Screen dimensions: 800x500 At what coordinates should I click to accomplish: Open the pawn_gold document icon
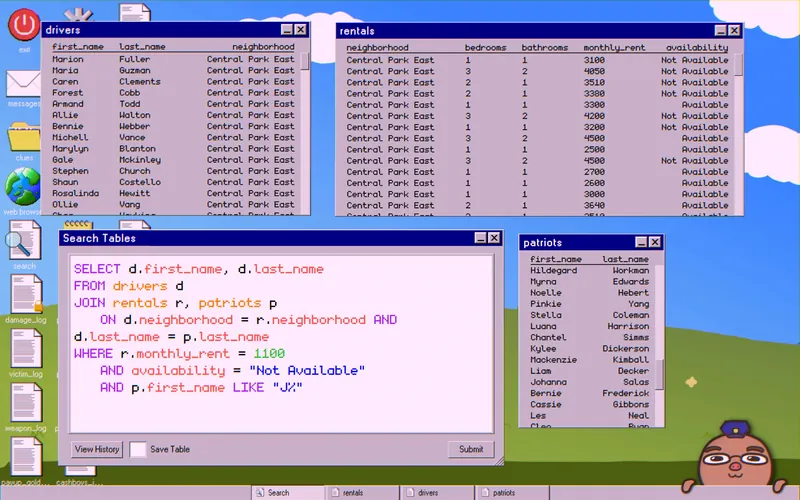pos(26,457)
